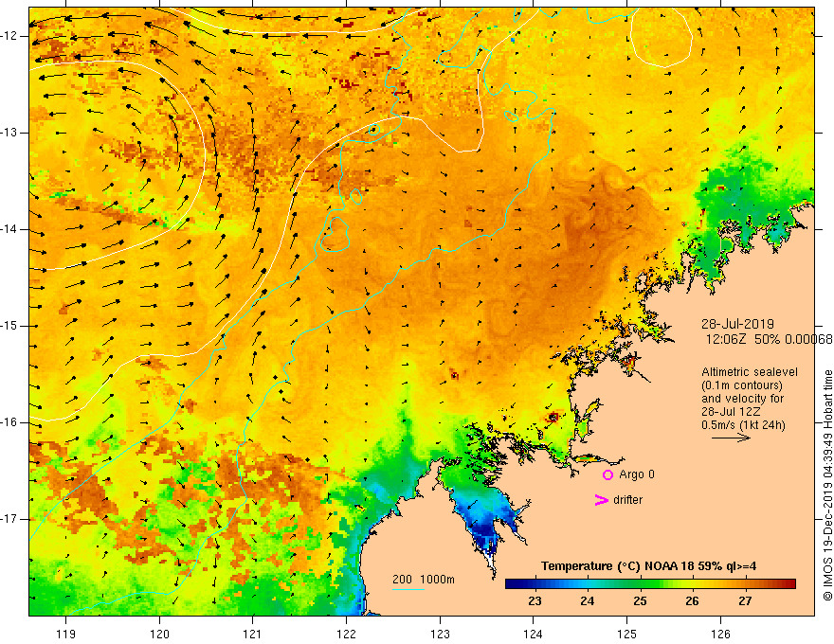Viewport: 834px width, 644px height.
Task: Click the 25 tick label under colorbar
Action: coord(640,601)
